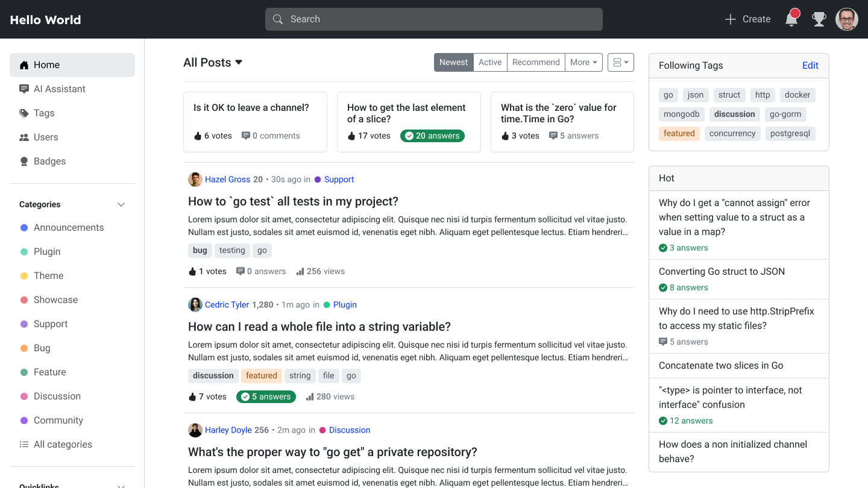Open the notification bell
This screenshot has height=488, width=868.
(791, 19)
